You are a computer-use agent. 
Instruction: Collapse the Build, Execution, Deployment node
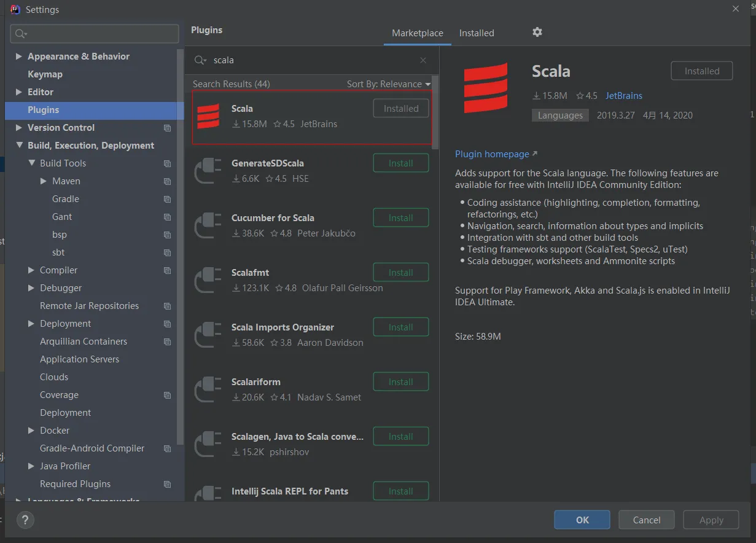tap(18, 146)
